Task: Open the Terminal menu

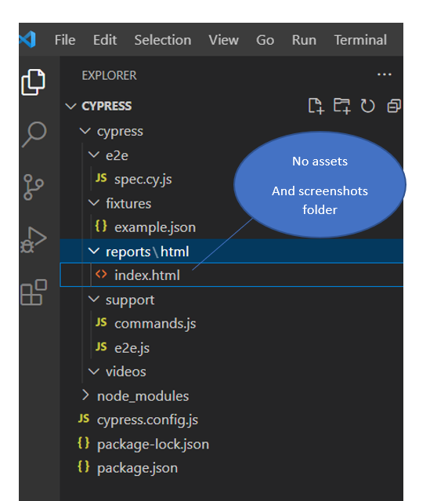Action: click(360, 40)
